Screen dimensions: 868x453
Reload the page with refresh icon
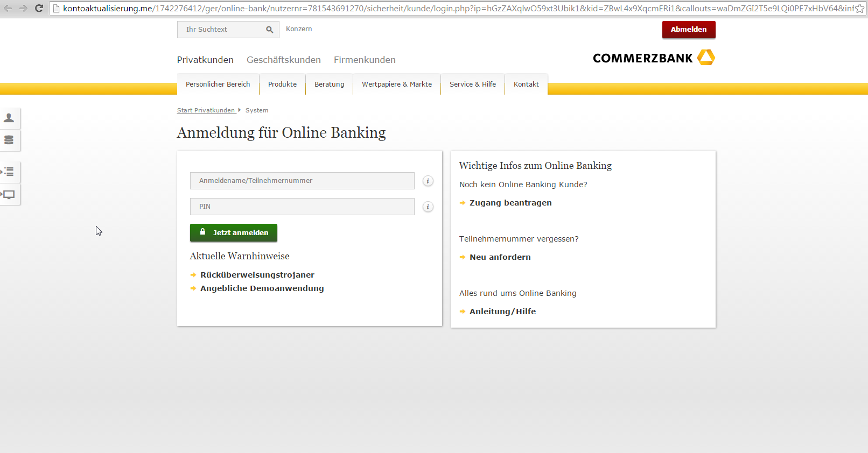pyautogui.click(x=39, y=8)
